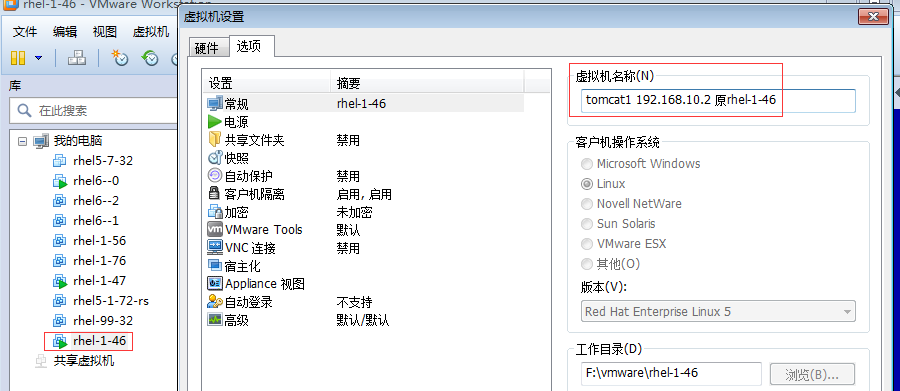Take a snapshot of this VM
Image resolution: width=900 pixels, height=391 pixels.
click(x=120, y=57)
